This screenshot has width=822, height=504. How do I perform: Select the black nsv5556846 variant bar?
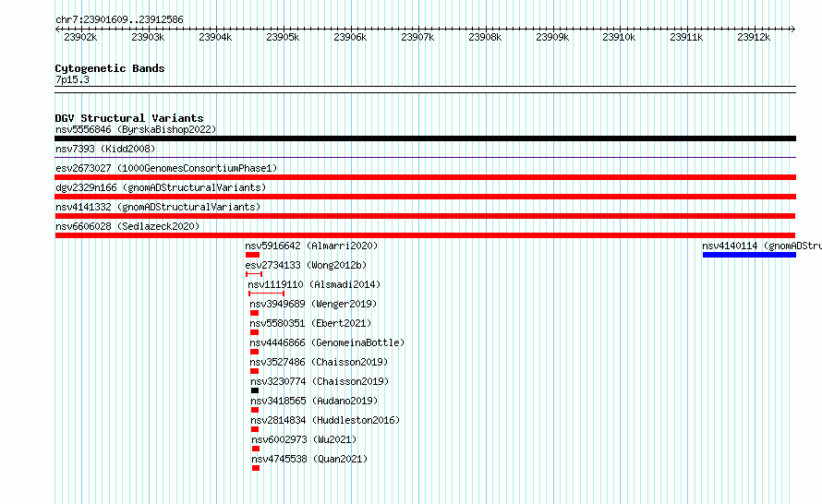click(x=425, y=138)
